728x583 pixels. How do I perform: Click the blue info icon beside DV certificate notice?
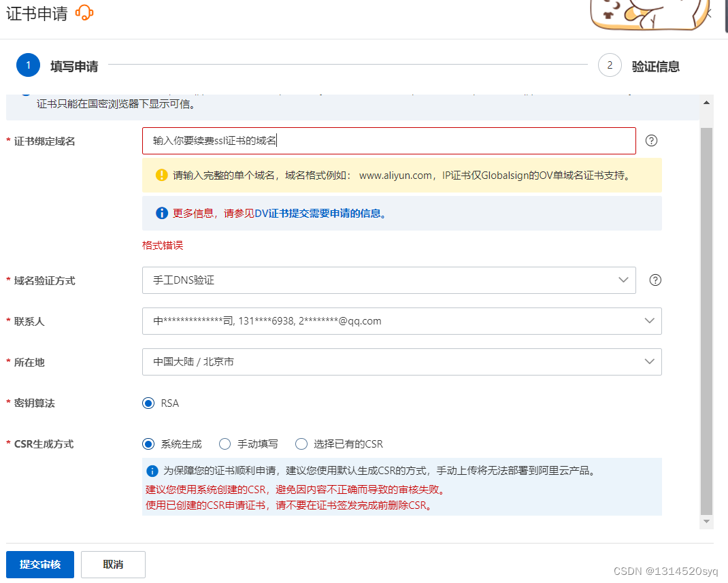click(x=161, y=213)
